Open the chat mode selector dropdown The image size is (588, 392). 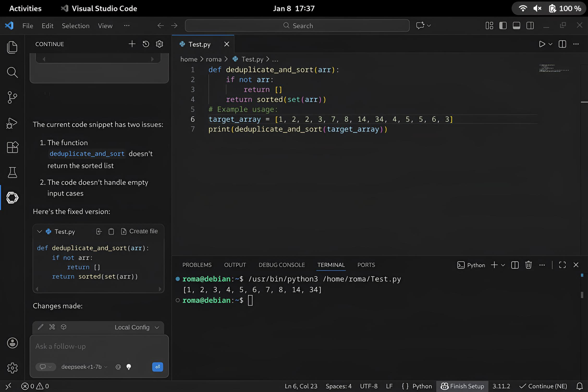45,367
